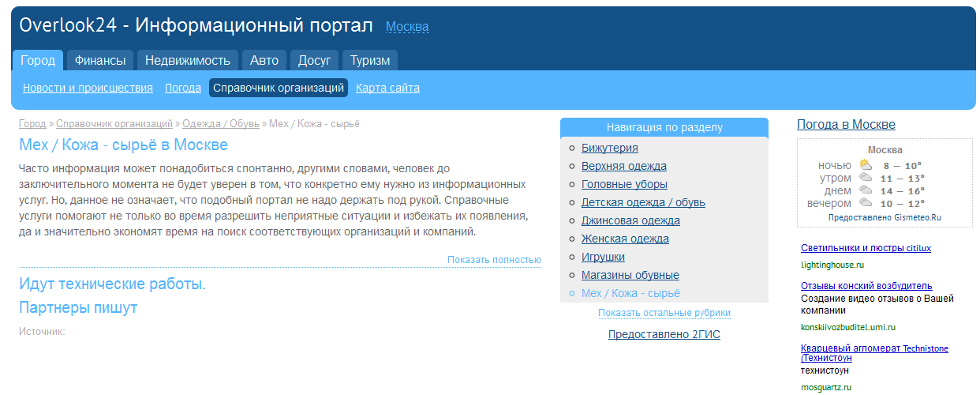Click the night weather icon
Image resolution: width=980 pixels, height=395 pixels.
click(x=866, y=165)
